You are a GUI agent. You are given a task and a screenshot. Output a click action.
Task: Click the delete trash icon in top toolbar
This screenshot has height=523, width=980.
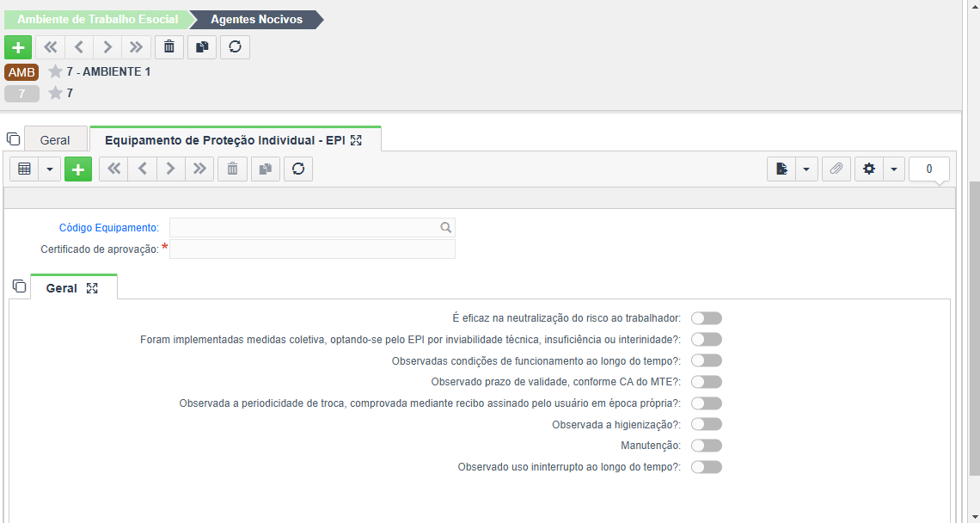coord(168,47)
